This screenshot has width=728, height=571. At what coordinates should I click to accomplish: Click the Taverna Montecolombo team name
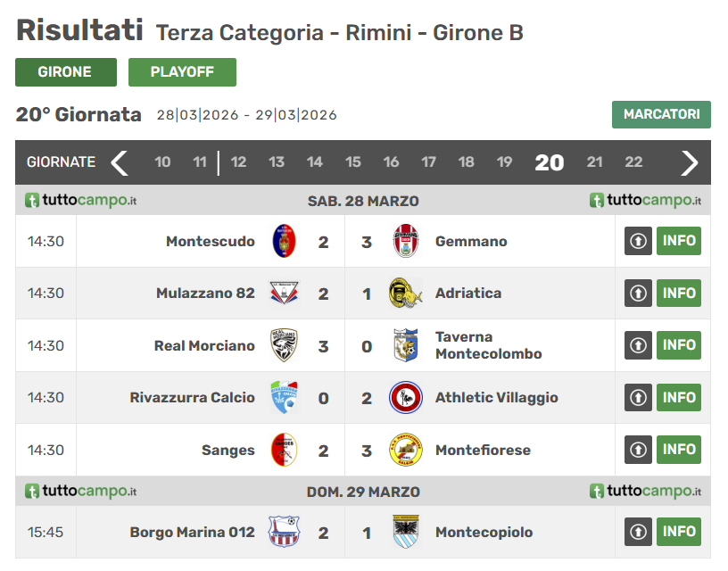(488, 345)
